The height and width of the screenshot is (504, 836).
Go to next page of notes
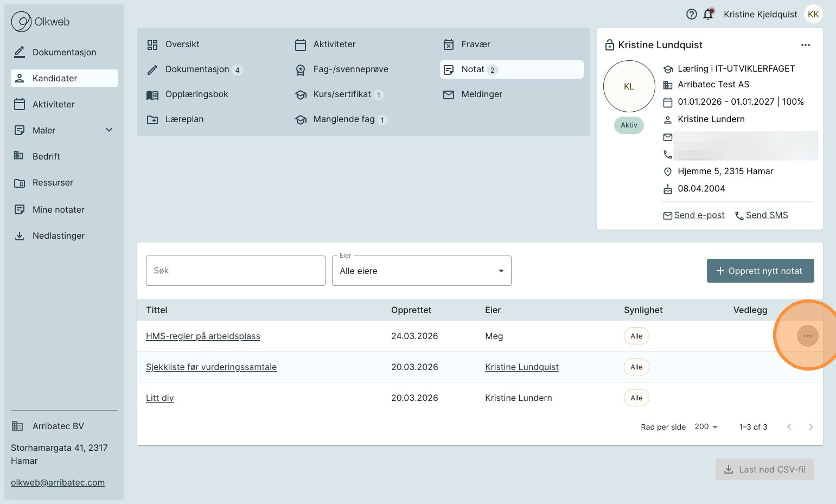tap(811, 427)
